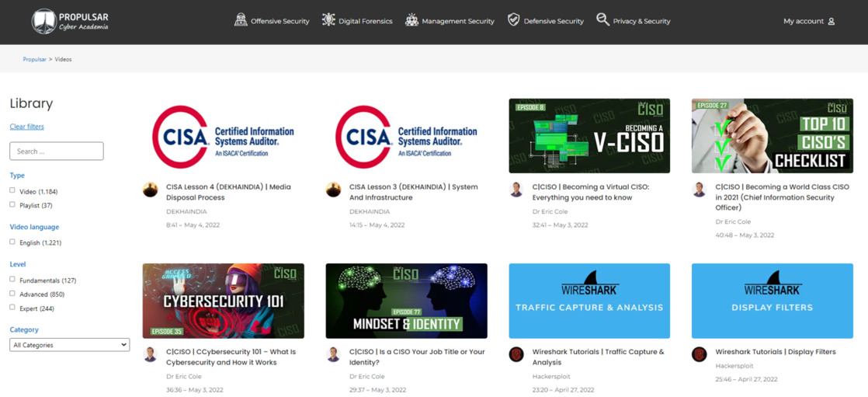Click the Top 10 CISO's Checklist thumbnail
The height and width of the screenshot is (397, 868).
(x=773, y=136)
